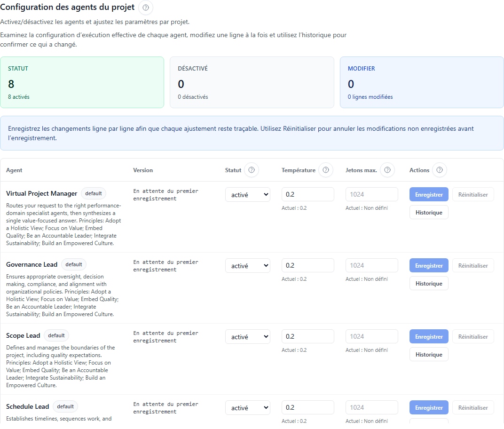The width and height of the screenshot is (504, 429).
Task: Click the default badge next to Scope Lead
Action: point(56,335)
